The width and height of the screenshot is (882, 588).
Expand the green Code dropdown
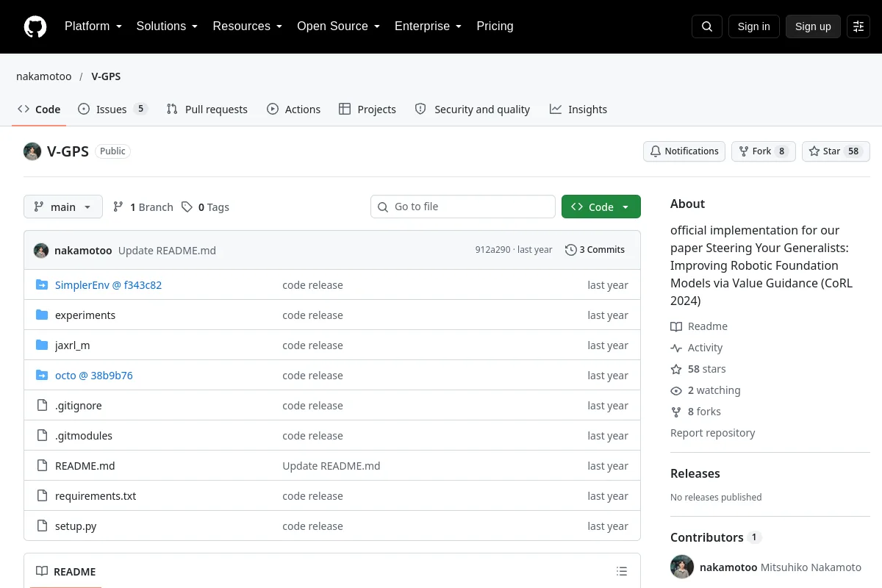[601, 207]
